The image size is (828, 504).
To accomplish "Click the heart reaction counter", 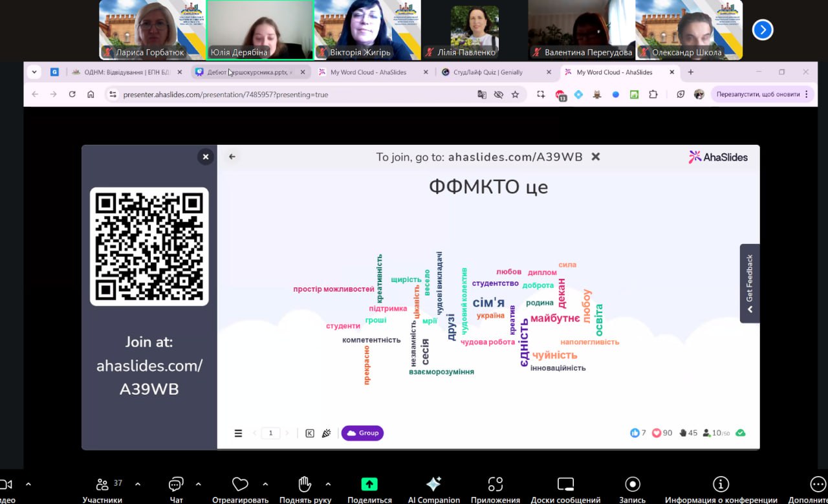I will tap(662, 433).
